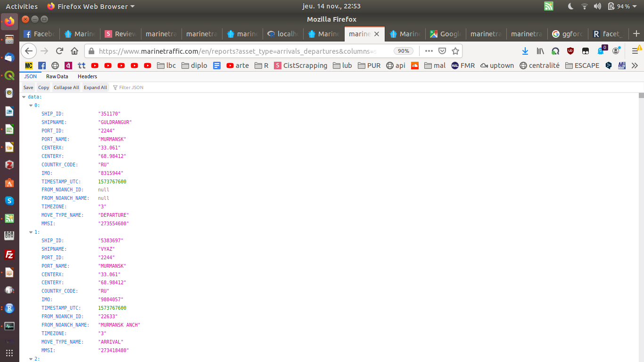Screen dimensions: 644x362
Task: Show Applications grid in dock
Action: click(x=9, y=353)
